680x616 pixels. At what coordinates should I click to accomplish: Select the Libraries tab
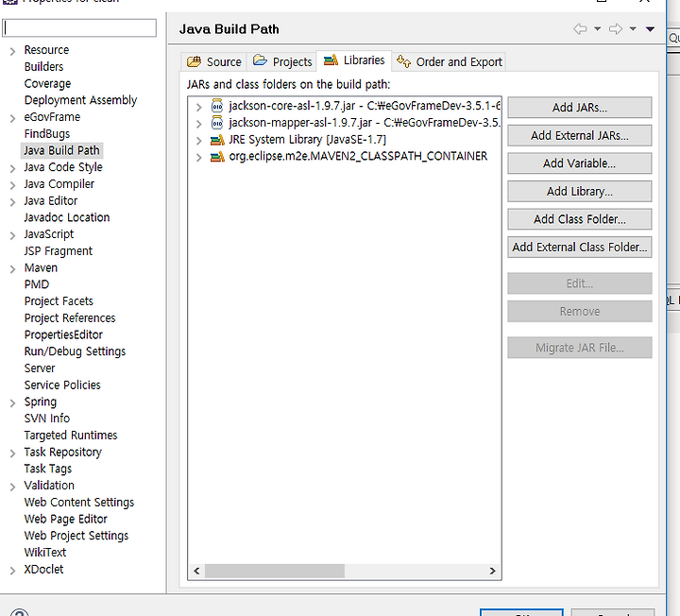coord(354,60)
